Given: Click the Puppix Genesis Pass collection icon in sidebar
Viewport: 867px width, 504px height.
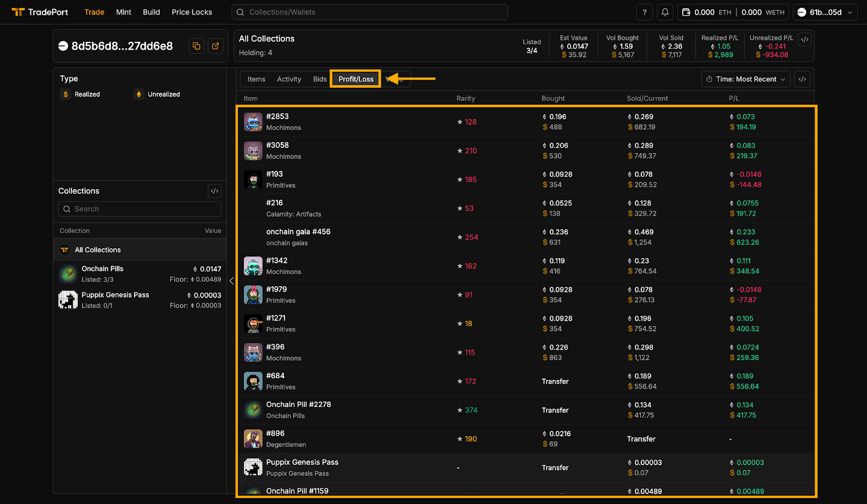Looking at the screenshot, I should (68, 300).
